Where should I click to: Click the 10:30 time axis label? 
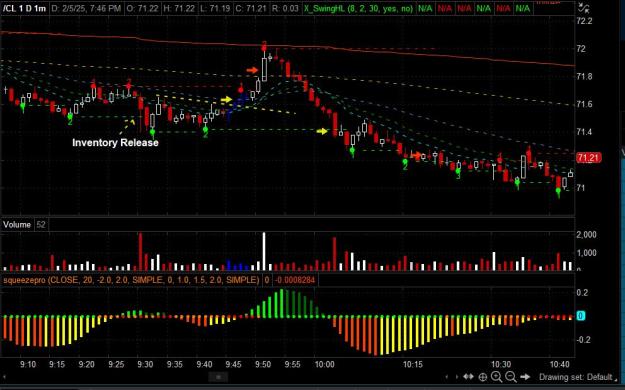[501, 364]
